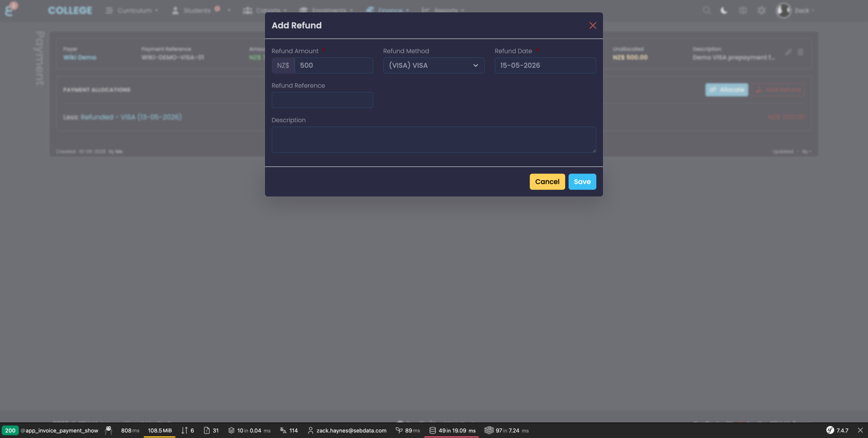The height and width of the screenshot is (438, 868).
Task: Open the user panel zack.haynes@sebdata.com
Action: click(x=347, y=430)
